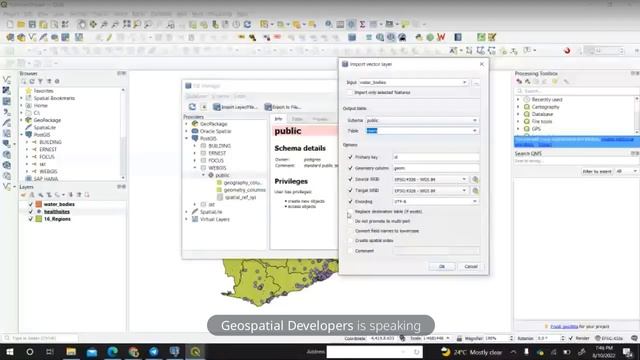Switch to the Table tab in DB Manager
Viewport: 640px width, 360px height.
tap(297, 119)
